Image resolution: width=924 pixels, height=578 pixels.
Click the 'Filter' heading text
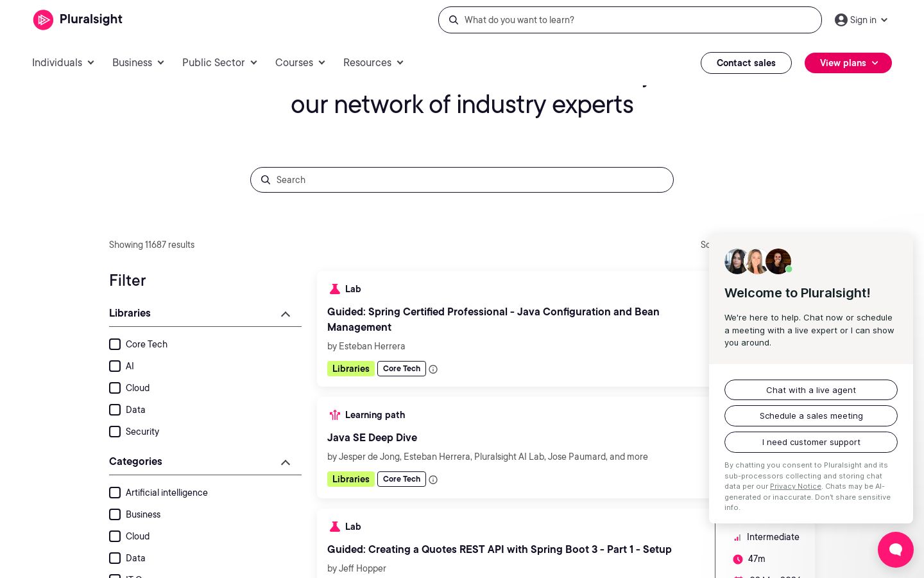[128, 281]
